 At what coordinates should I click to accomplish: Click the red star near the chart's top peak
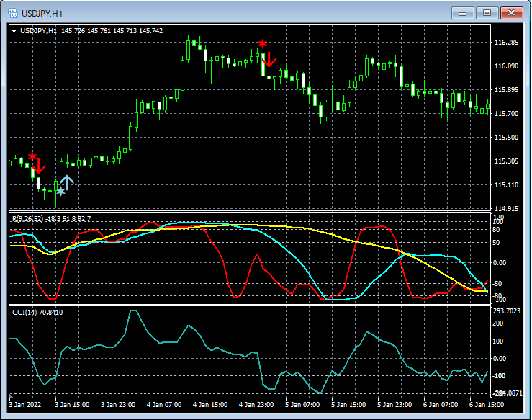click(263, 44)
